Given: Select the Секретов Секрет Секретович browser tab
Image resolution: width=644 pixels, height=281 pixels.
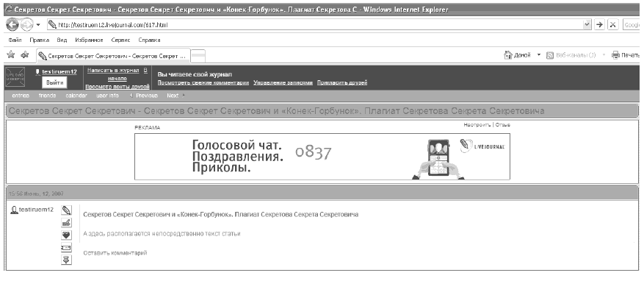Looking at the screenshot, I should 113,56.
